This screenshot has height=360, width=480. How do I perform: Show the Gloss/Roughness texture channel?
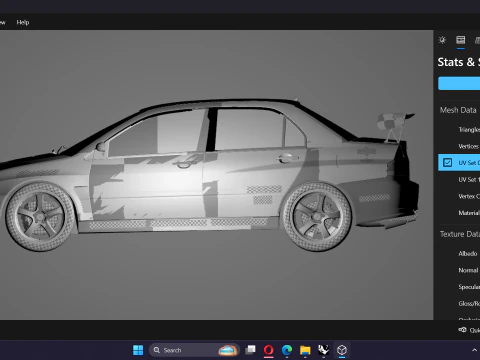469,304
